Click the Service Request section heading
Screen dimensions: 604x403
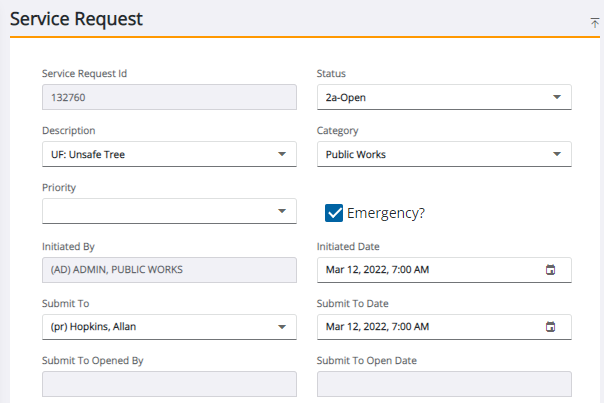point(76,18)
